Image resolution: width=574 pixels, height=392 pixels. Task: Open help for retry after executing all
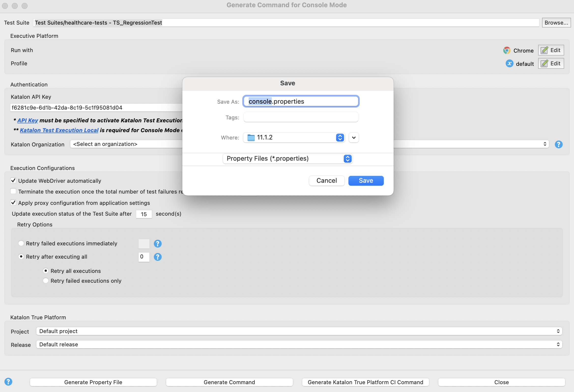point(158,257)
